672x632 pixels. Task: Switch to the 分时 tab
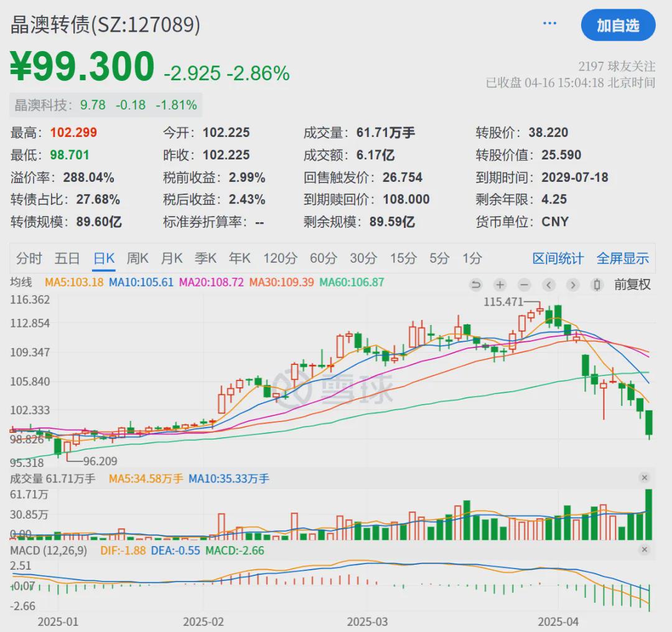[29, 258]
